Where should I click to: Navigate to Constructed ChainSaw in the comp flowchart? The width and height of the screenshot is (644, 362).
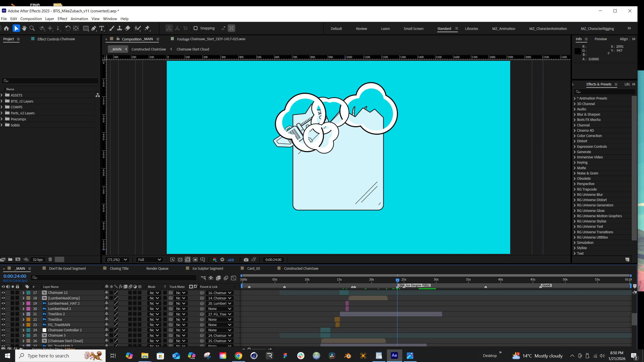pos(148,49)
